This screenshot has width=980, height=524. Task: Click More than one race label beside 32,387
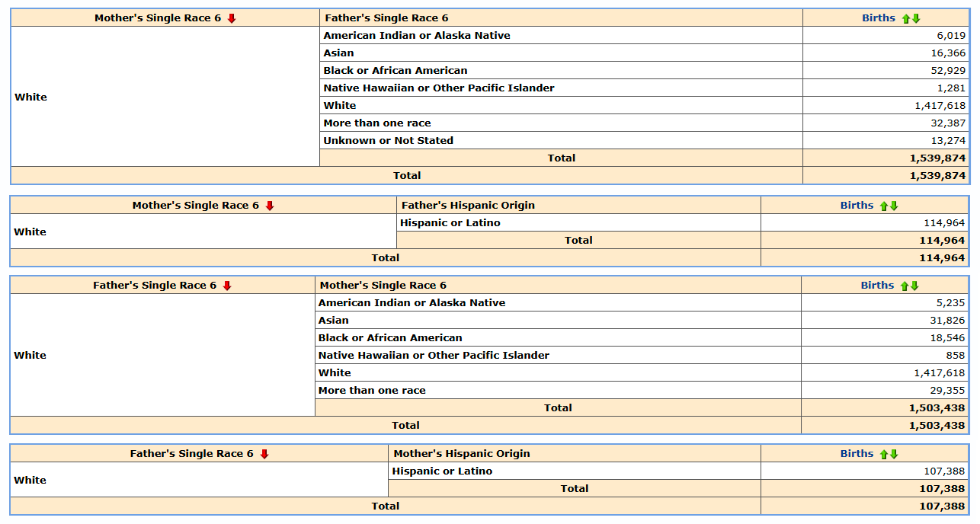[x=377, y=123]
